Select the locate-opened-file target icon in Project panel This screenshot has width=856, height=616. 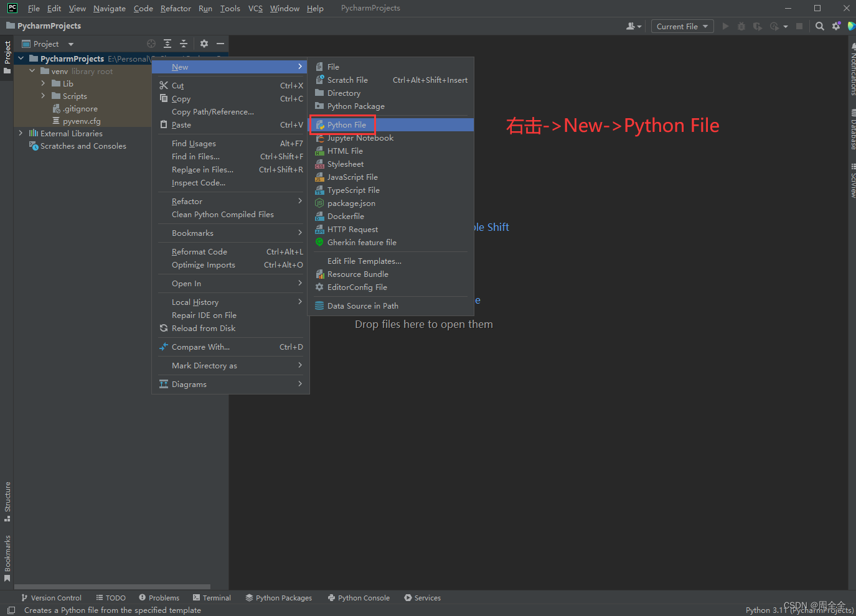151,44
